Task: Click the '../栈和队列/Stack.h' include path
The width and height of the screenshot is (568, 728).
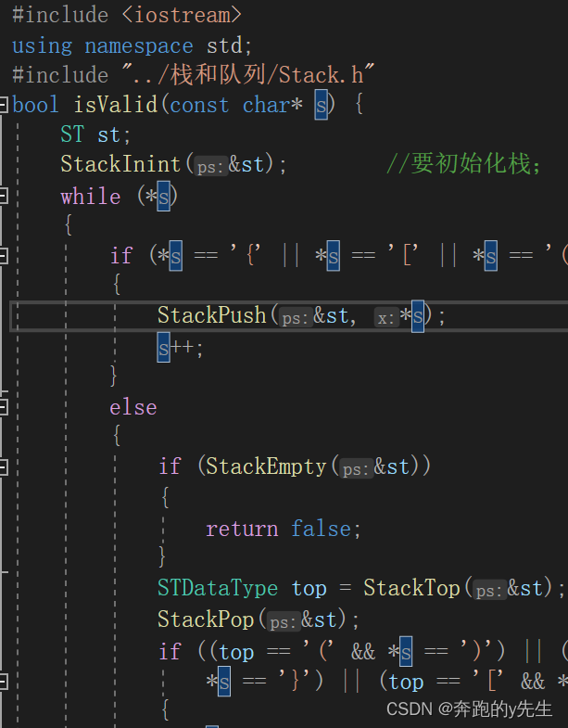Action: point(248,75)
